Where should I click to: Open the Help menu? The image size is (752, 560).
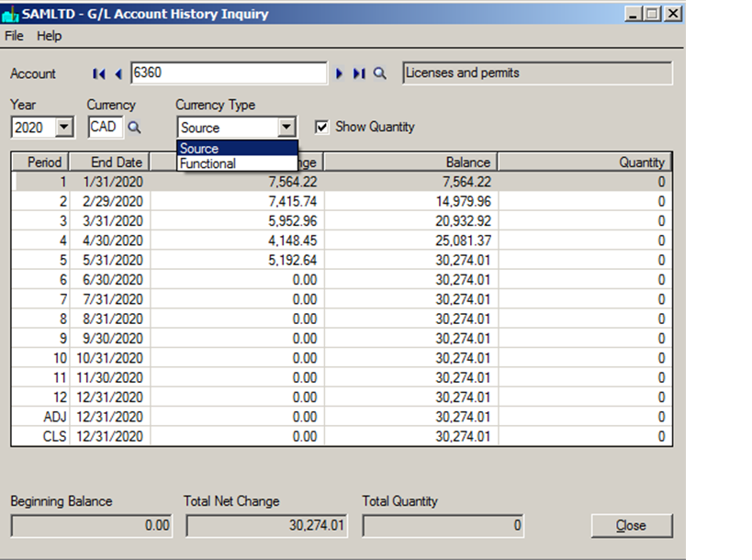tap(50, 36)
